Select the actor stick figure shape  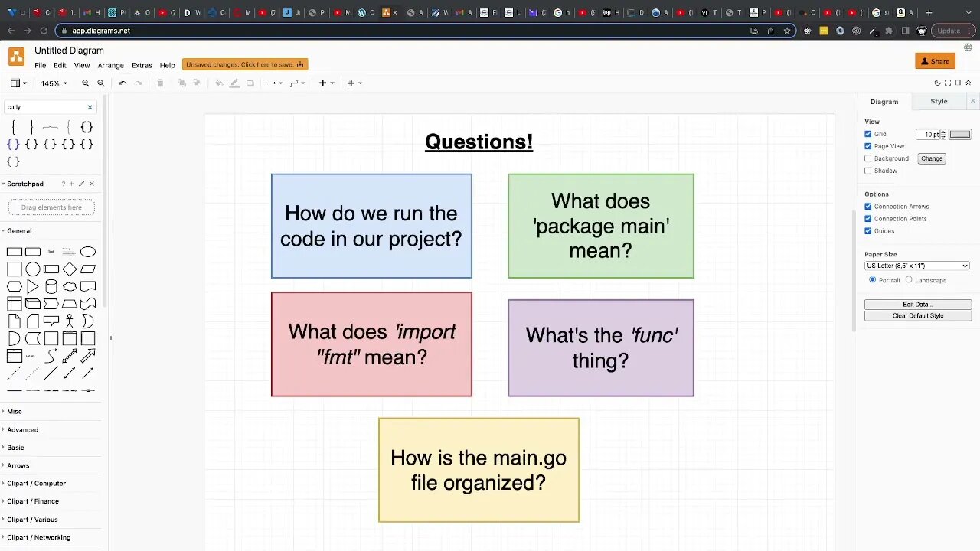(70, 321)
